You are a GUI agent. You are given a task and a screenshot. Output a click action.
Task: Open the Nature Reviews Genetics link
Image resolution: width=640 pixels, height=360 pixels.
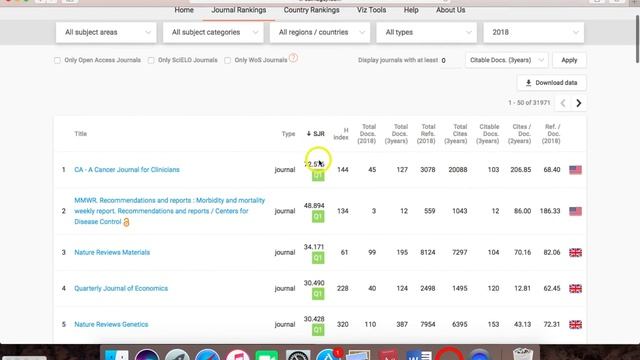coord(111,324)
